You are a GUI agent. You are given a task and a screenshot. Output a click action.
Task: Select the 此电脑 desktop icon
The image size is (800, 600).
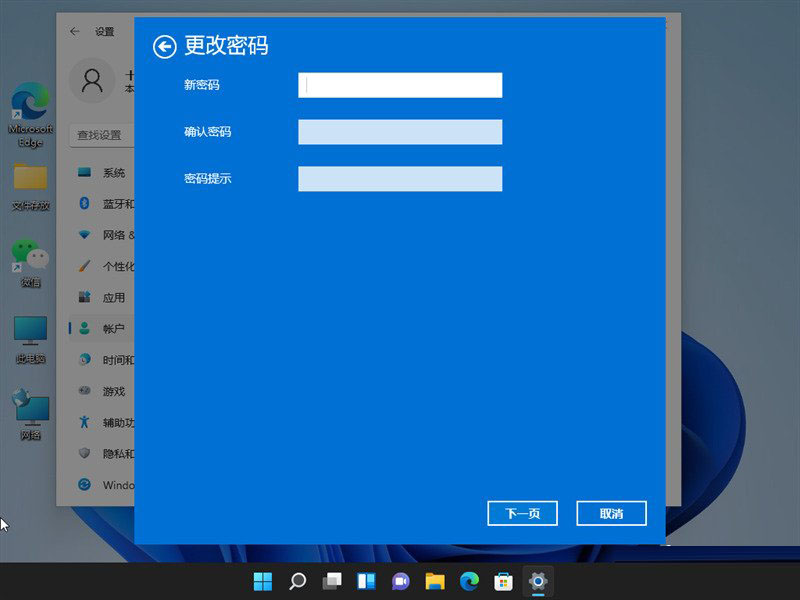[30, 340]
